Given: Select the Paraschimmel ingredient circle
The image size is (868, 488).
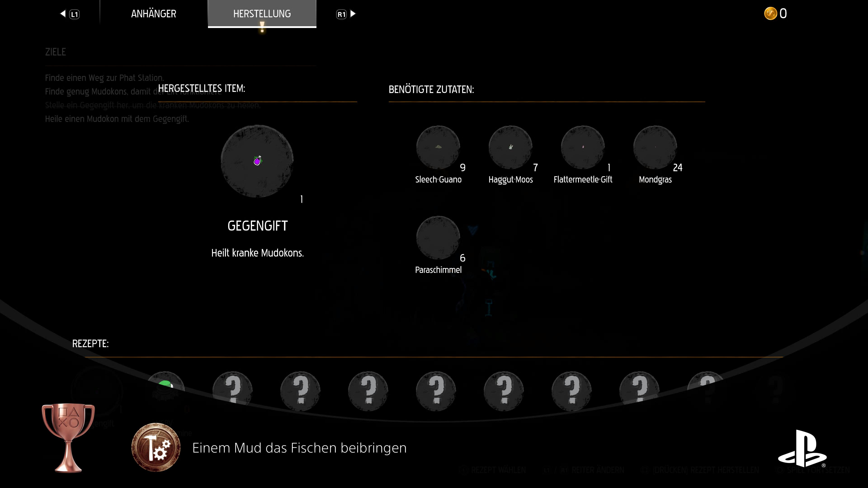Looking at the screenshot, I should 438,237.
